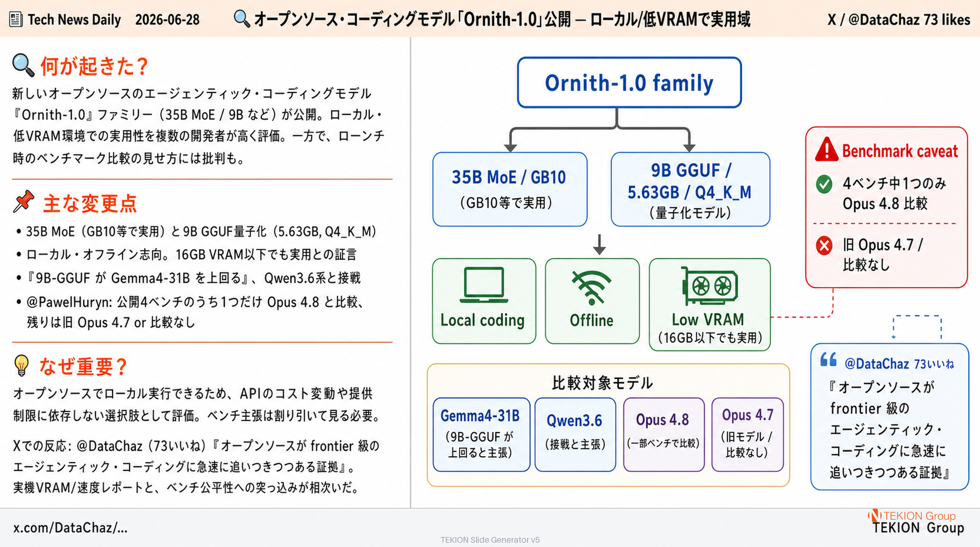
Task: Click the black TEKION Group footer text
Action: click(x=918, y=528)
